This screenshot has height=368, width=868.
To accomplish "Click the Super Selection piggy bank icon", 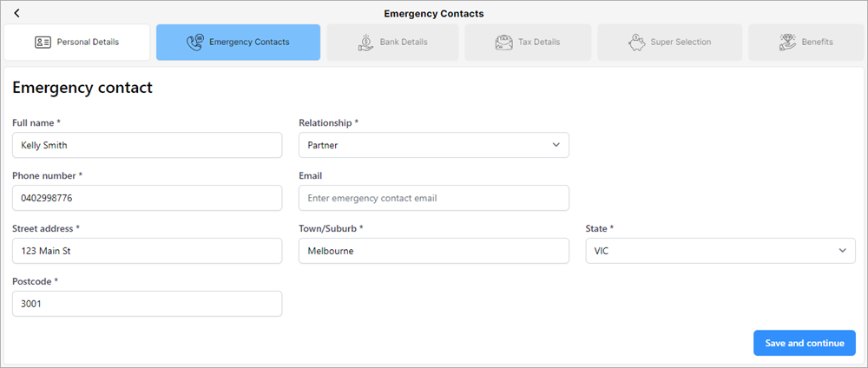I will point(636,43).
